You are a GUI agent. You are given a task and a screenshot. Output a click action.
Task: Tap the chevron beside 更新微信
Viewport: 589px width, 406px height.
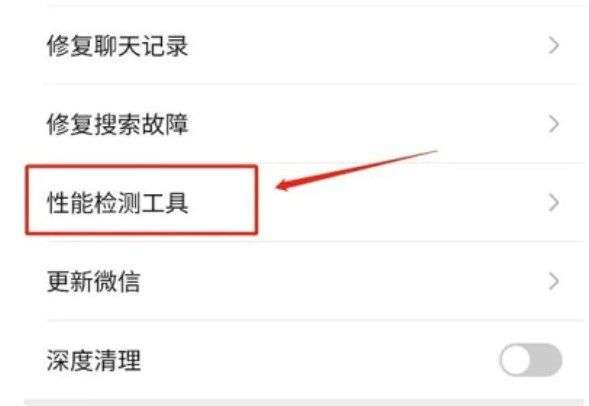point(554,281)
